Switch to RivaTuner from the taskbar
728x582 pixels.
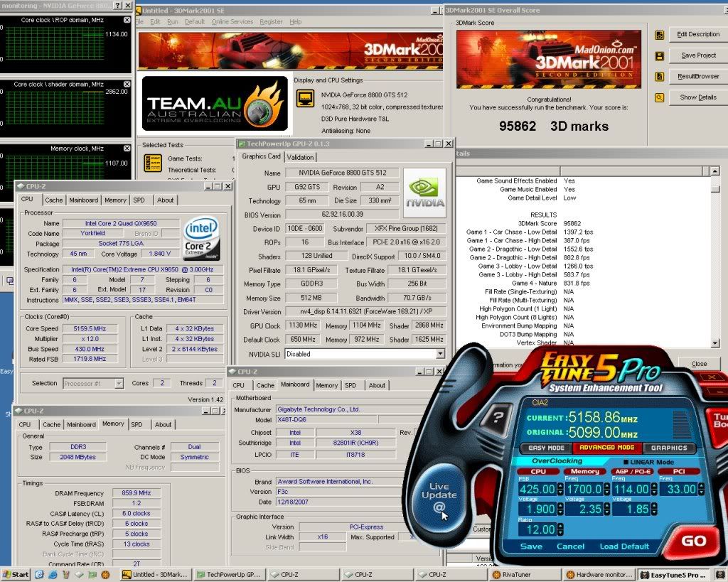(x=525, y=575)
